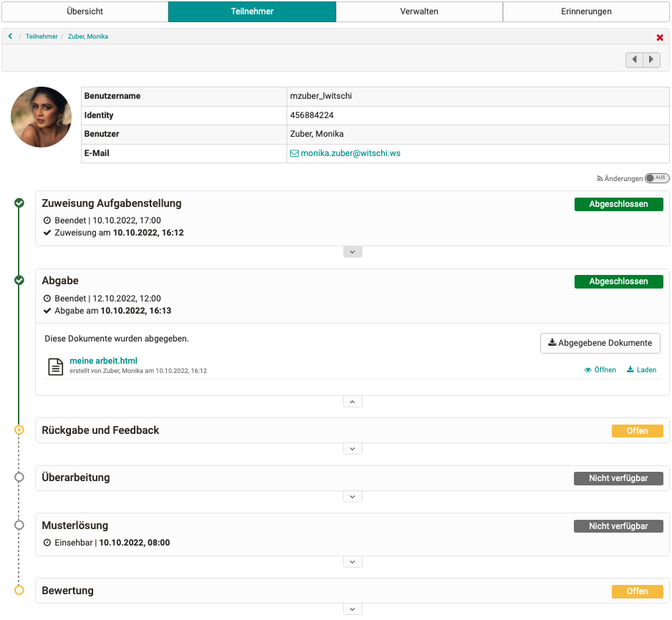672x620 pixels.
Task: Click the clock icon next to Beendet 10.10.2022
Action: pyautogui.click(x=48, y=221)
